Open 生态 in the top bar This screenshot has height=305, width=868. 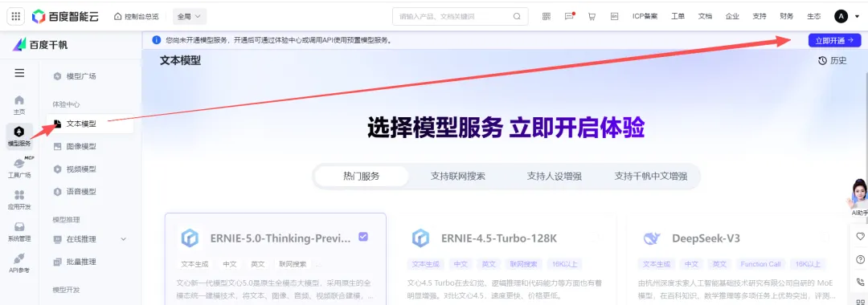pyautogui.click(x=813, y=17)
